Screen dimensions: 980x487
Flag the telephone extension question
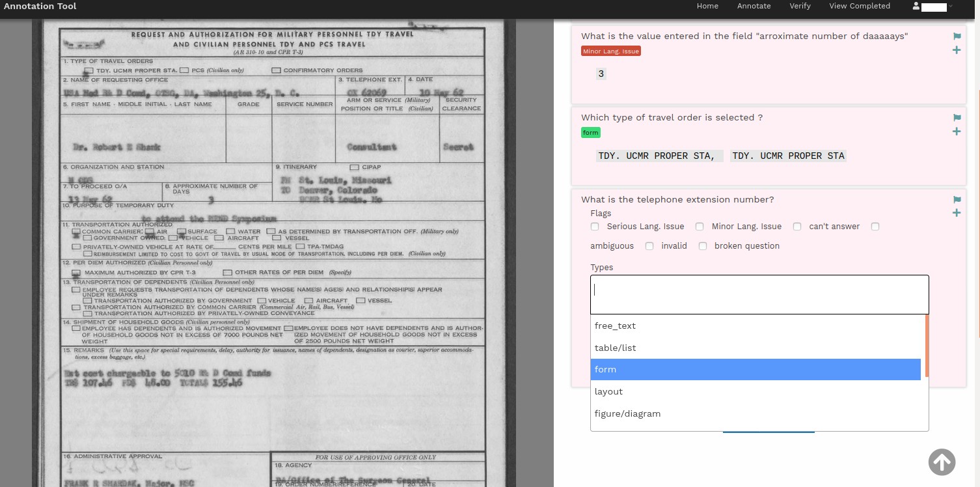(x=957, y=200)
